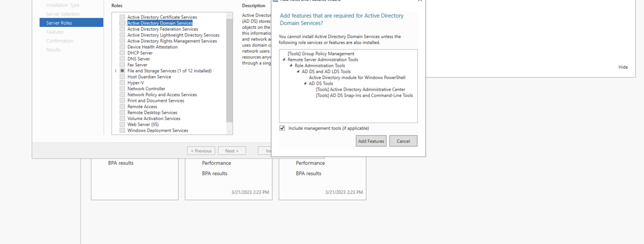Check the Remote Access role checkbox
The height and width of the screenshot is (244, 644).
pos(122,106)
